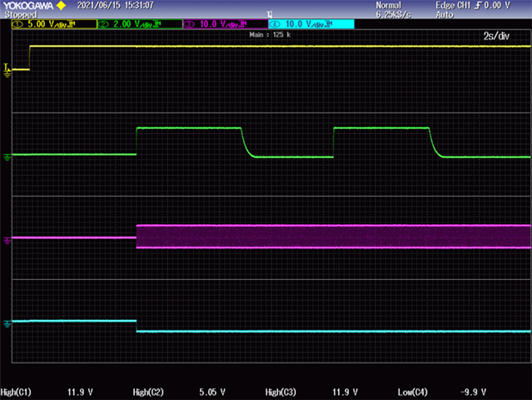This screenshot has width=532, height=400.
Task: Click the 2s/div timebase label
Action: [x=496, y=36]
